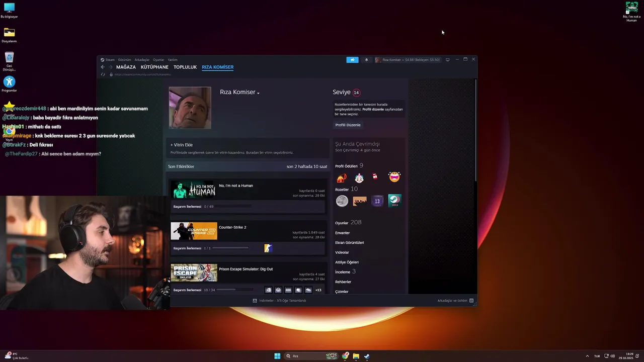Click the steamcommunity URL address field

coord(143,74)
